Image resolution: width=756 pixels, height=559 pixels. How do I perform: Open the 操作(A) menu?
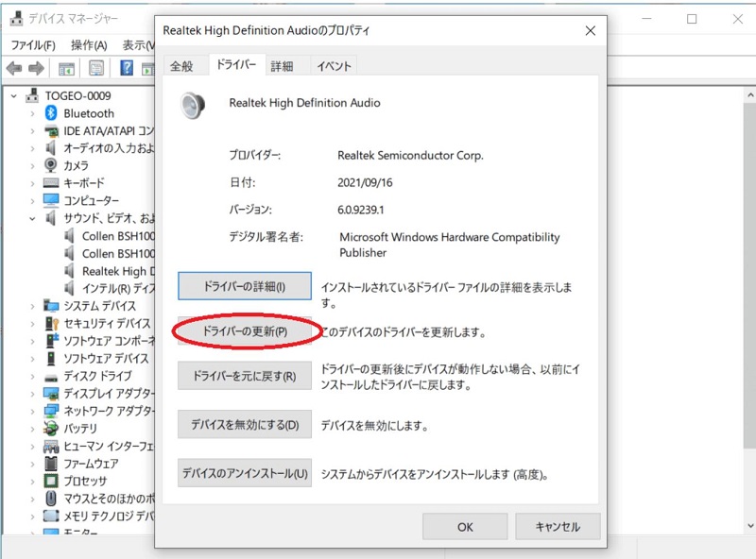click(x=89, y=45)
